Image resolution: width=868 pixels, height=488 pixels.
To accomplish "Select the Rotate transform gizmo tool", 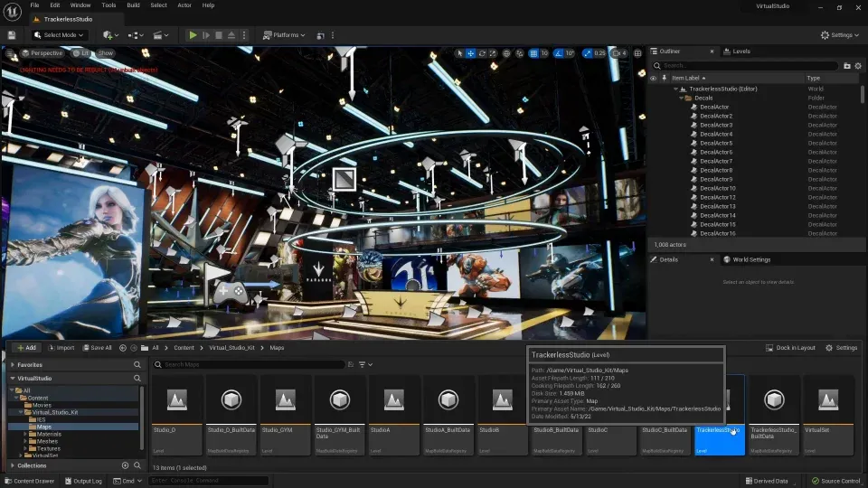I will coord(482,53).
